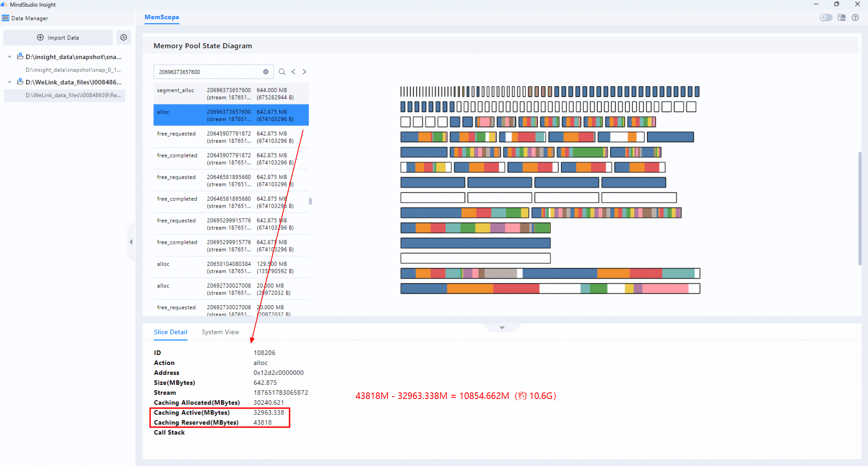Collapse the left sidebar handle
Viewport: 868px width, 466px height.
tap(131, 242)
